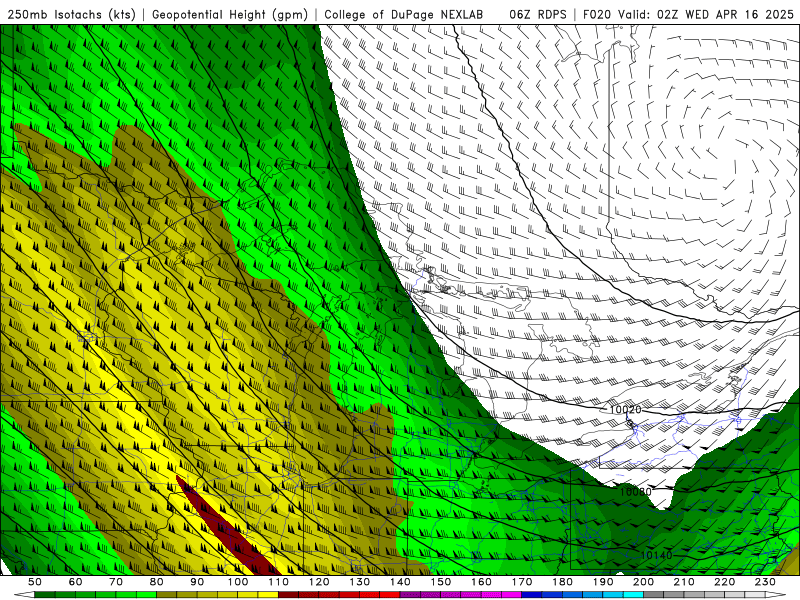
Task: Click the colorbar label 170
Action: click(522, 582)
